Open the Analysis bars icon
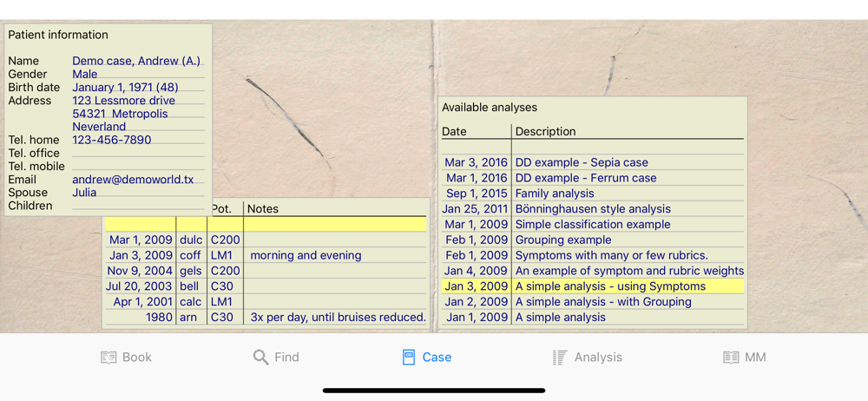This screenshot has height=401, width=868. [x=560, y=358]
